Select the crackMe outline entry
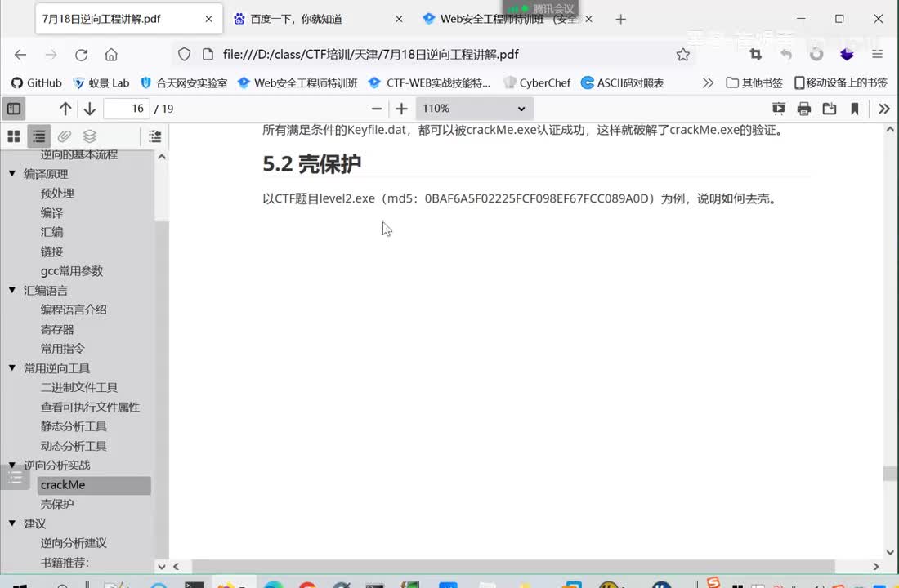Screen dimensions: 899x588 click(94, 485)
